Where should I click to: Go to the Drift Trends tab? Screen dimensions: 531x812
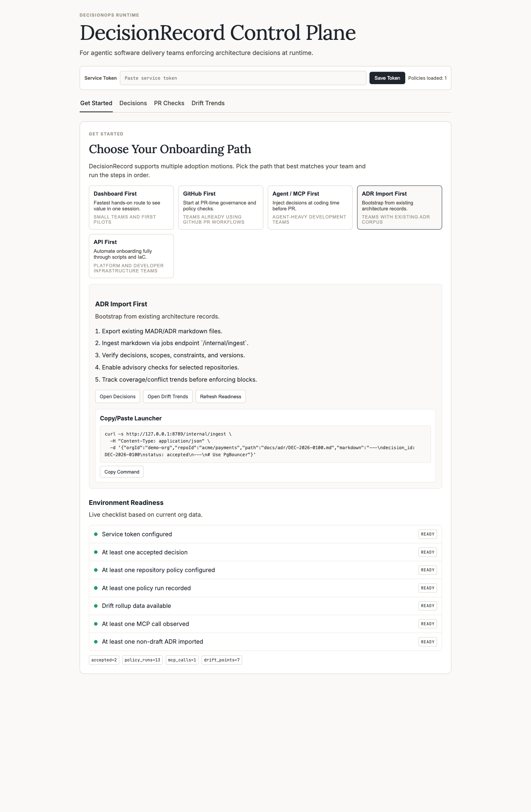[x=208, y=103]
